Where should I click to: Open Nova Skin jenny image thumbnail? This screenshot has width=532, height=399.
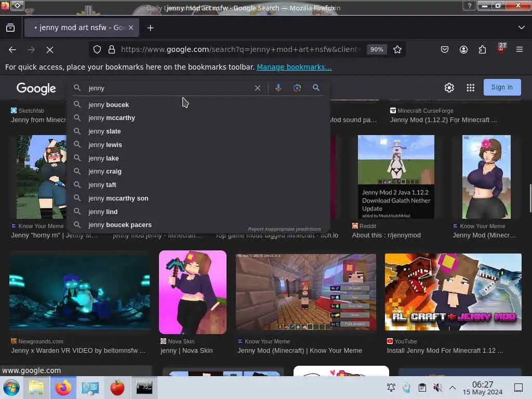tap(193, 292)
